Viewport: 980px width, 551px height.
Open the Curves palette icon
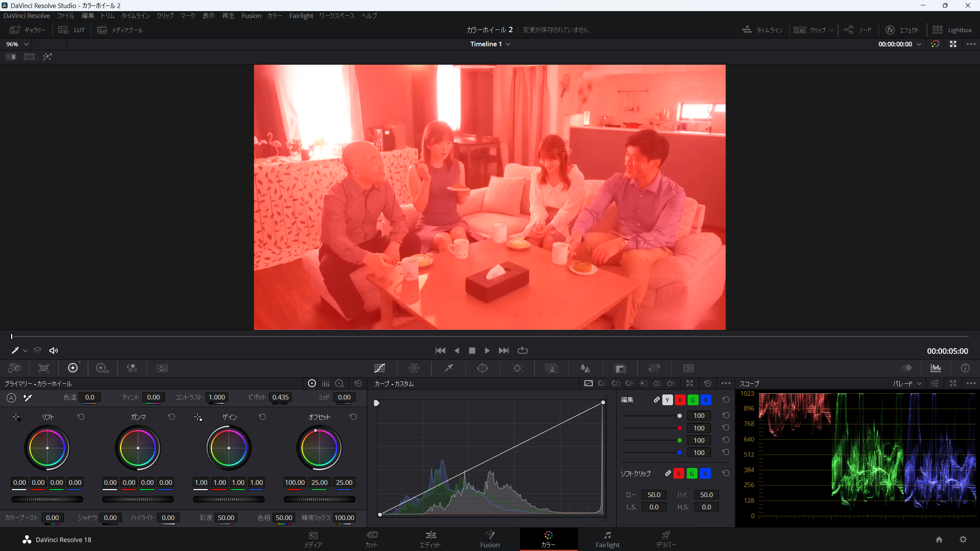point(379,368)
